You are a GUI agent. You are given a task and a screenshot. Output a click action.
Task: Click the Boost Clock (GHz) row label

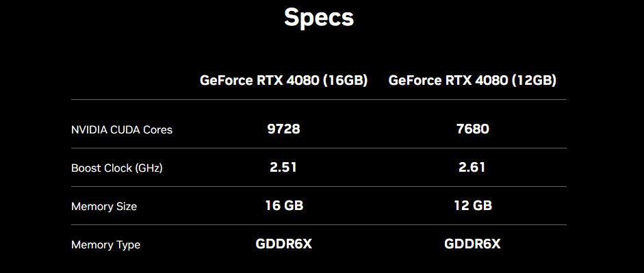pyautogui.click(x=116, y=168)
